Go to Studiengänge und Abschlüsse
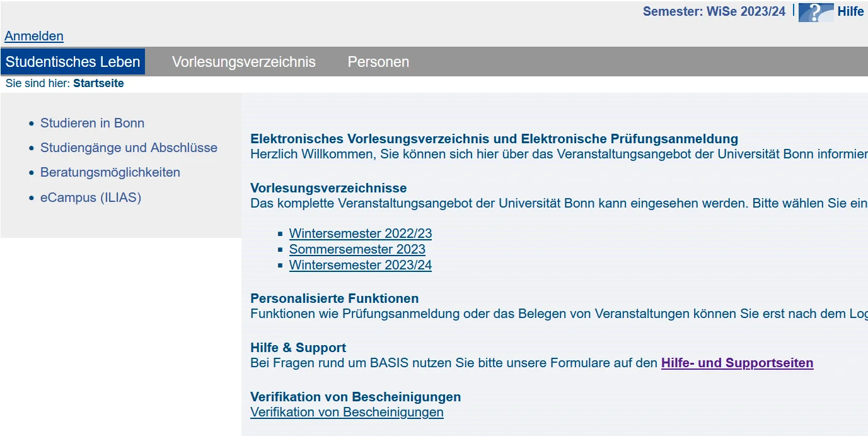 click(x=129, y=148)
